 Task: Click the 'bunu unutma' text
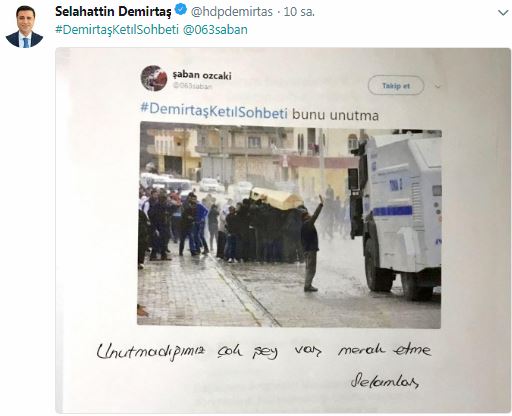335,115
